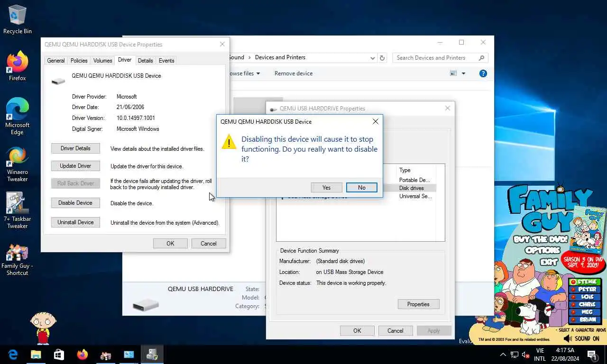Image resolution: width=607 pixels, height=364 pixels.
Task: Select the Universal Se... type row
Action: pos(415,196)
